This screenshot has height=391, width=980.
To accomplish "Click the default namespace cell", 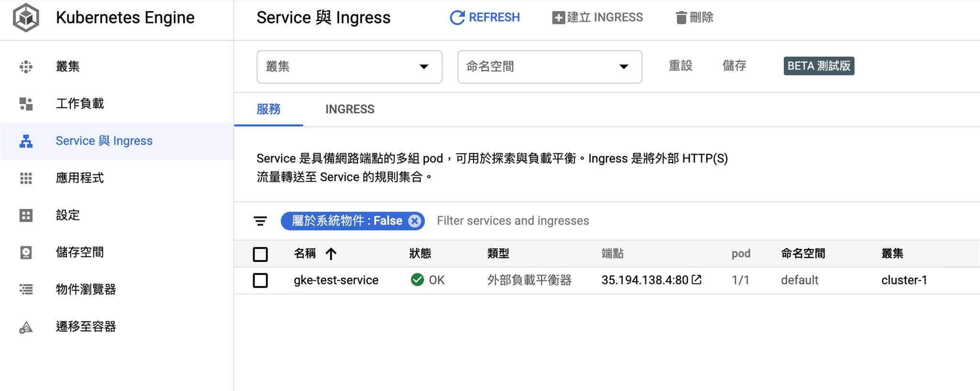I will tap(800, 280).
